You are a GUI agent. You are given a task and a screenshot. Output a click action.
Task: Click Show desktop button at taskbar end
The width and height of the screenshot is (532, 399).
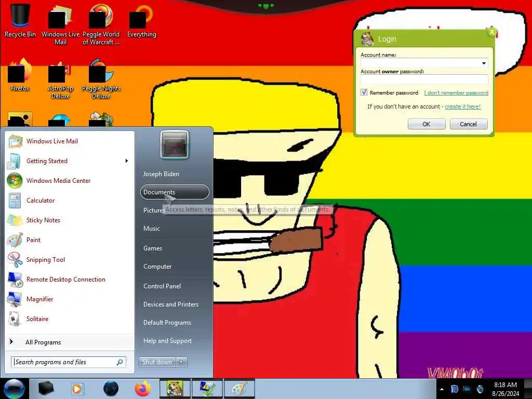click(x=528, y=389)
